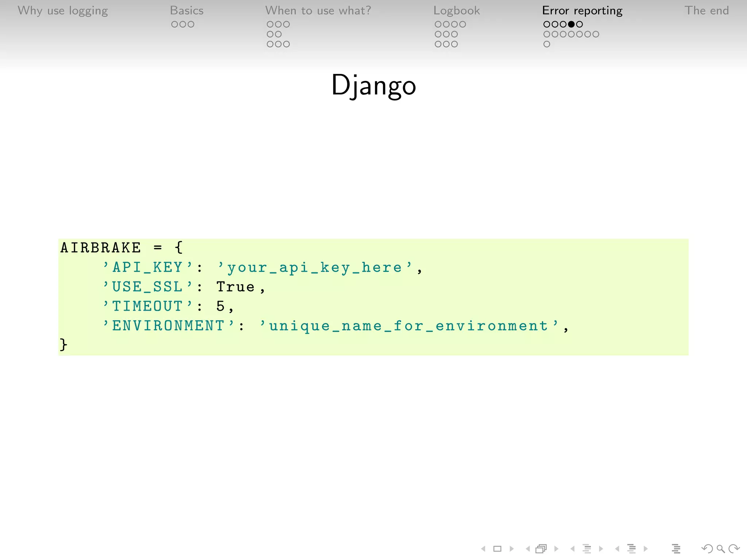Click the single slide rectangle icon
This screenshot has height=560, width=747.
pyautogui.click(x=498, y=549)
